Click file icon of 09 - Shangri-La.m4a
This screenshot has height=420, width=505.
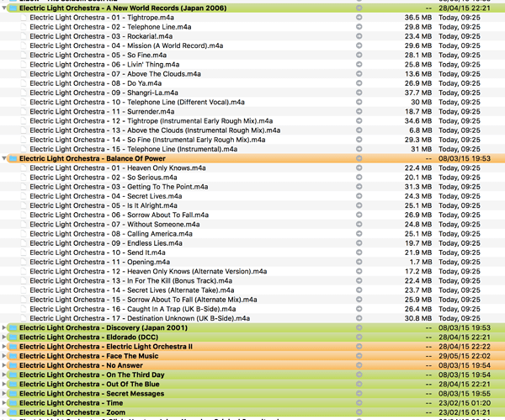click(x=24, y=93)
